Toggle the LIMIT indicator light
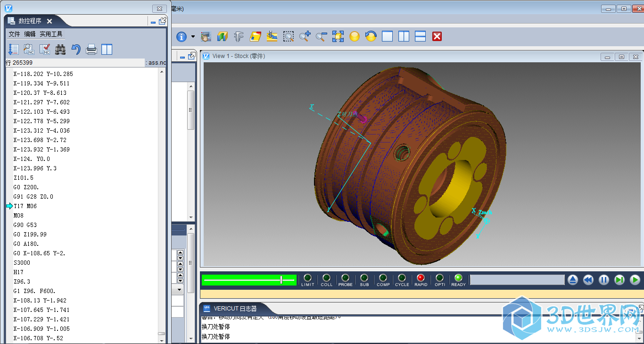 point(308,277)
